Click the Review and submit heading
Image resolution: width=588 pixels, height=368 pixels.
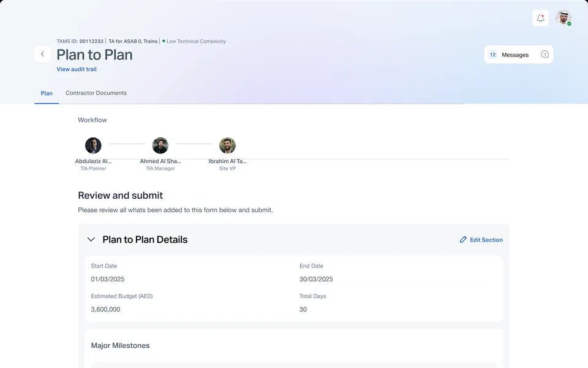click(121, 195)
